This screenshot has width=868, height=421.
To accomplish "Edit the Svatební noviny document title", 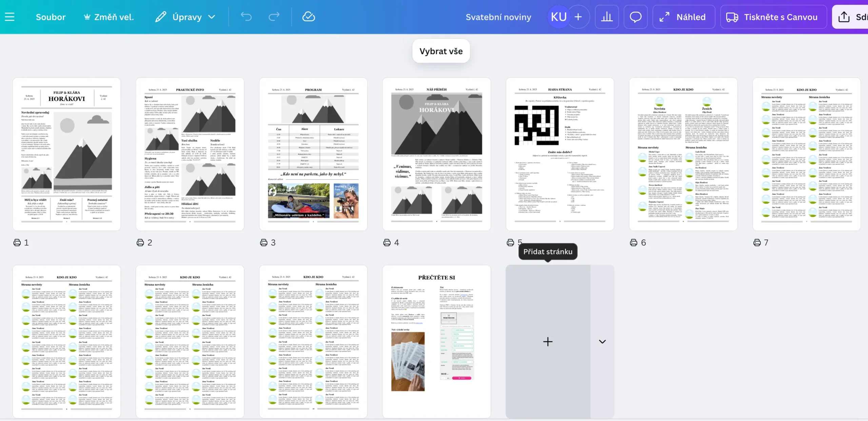I will 498,17.
